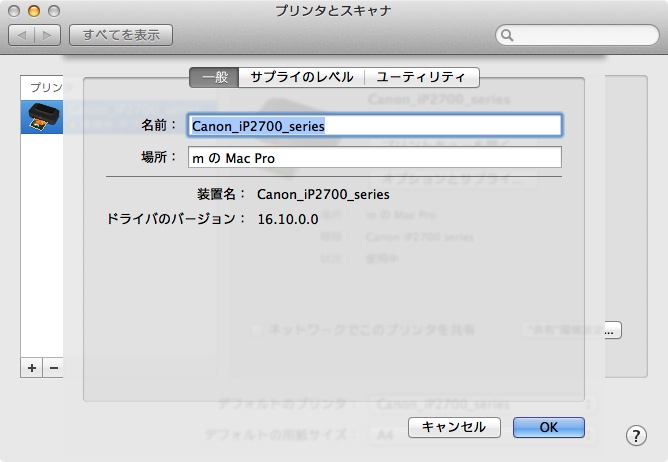Toggle the network printer sharing checkbox
Screen dimensions: 668x462
[258, 328]
